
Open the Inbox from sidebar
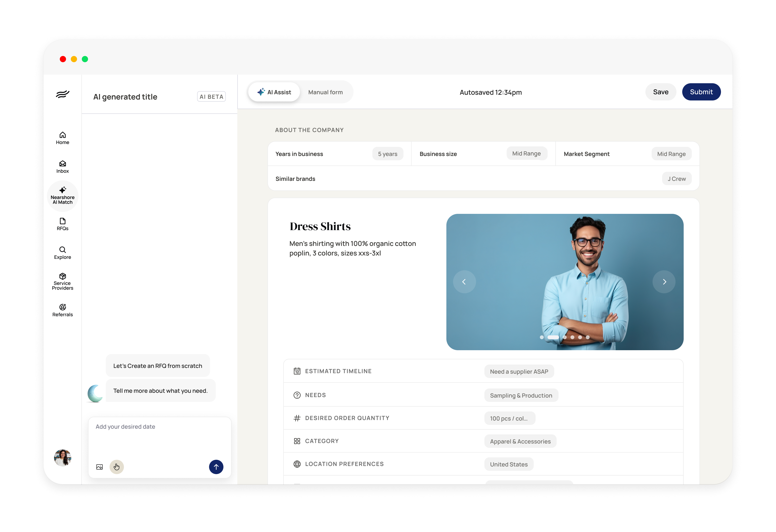point(62,167)
